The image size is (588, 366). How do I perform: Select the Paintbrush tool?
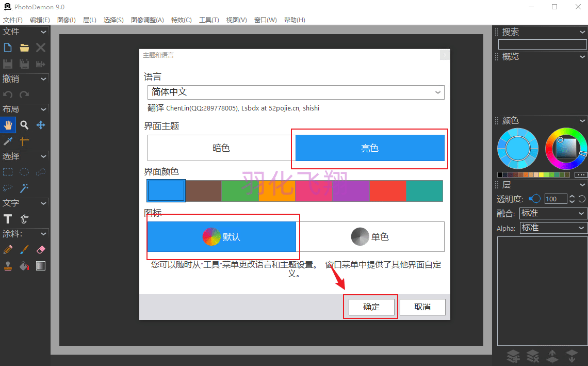[x=24, y=250]
